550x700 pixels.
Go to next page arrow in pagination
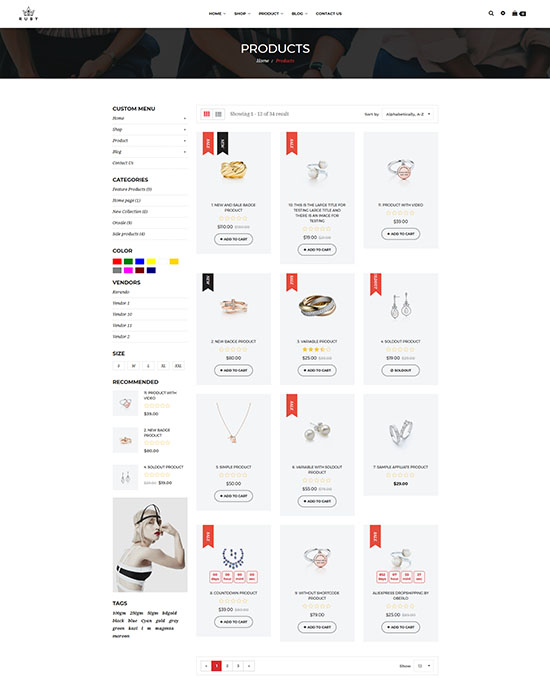249,666
